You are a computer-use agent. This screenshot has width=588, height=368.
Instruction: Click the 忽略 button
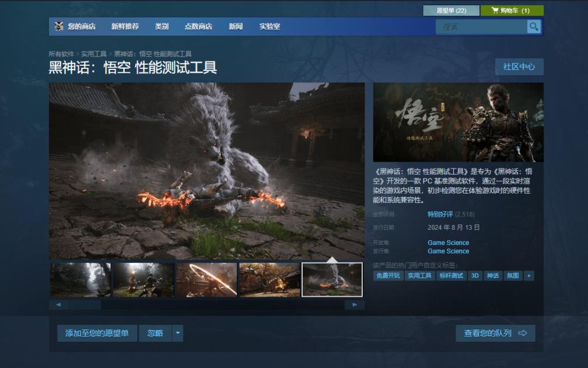[x=155, y=333]
